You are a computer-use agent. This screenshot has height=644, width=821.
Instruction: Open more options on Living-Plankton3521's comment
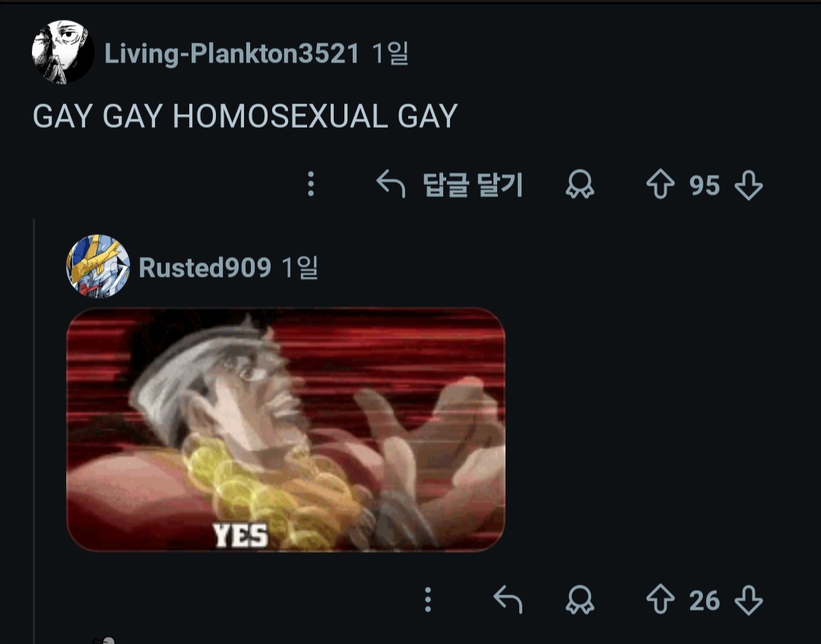(310, 184)
